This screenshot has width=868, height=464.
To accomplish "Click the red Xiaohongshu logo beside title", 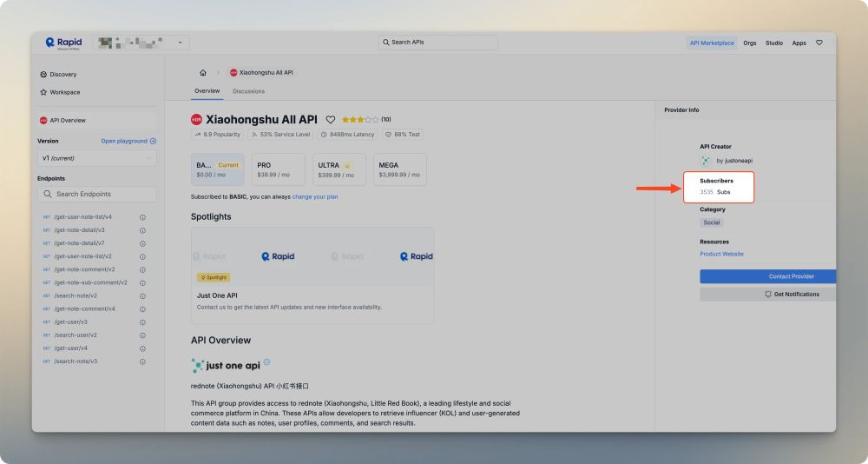I will 196,120.
